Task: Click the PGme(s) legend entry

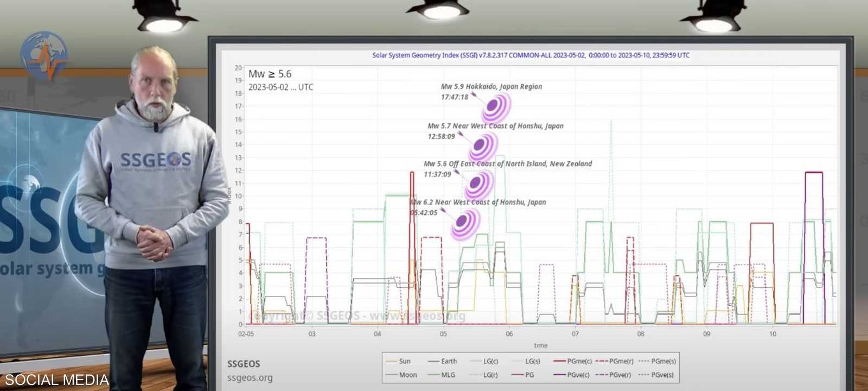Action: [658, 361]
